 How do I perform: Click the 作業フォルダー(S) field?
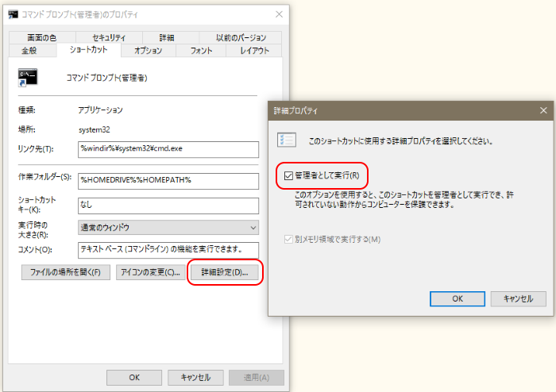(168, 181)
